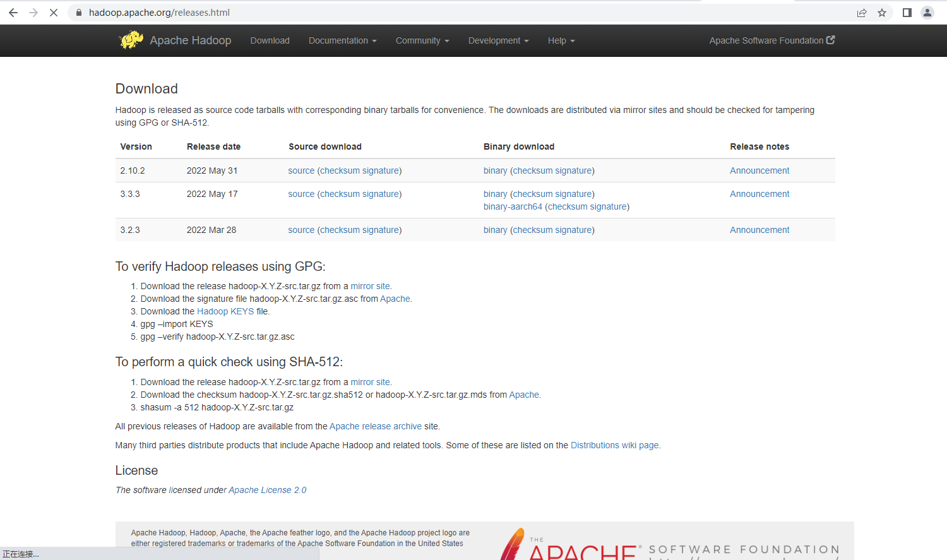Click the browser back arrow
Image resolution: width=947 pixels, height=560 pixels.
(13, 13)
